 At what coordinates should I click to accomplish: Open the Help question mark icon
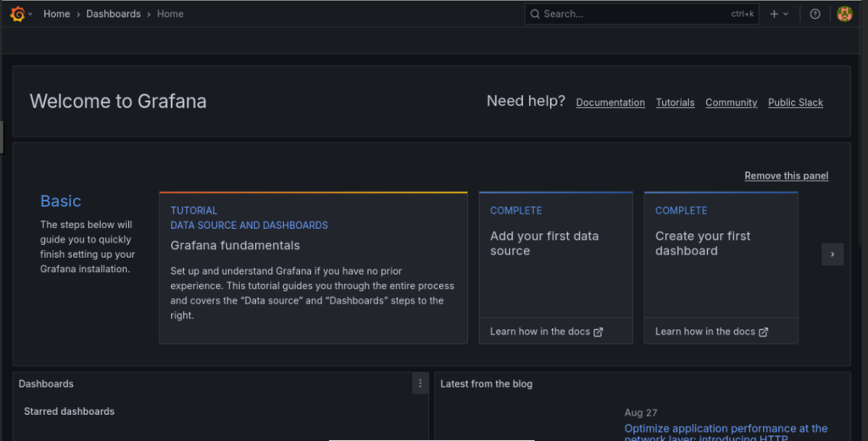pos(815,14)
